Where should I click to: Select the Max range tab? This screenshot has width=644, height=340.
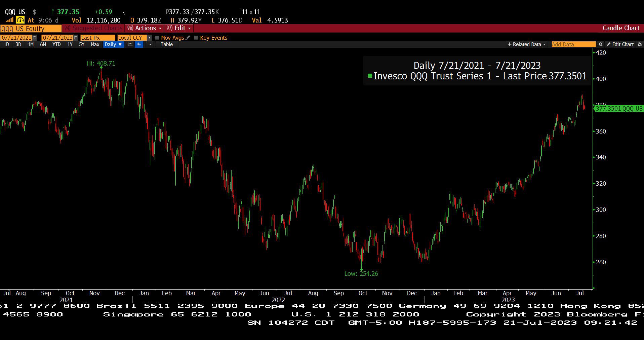(x=95, y=44)
